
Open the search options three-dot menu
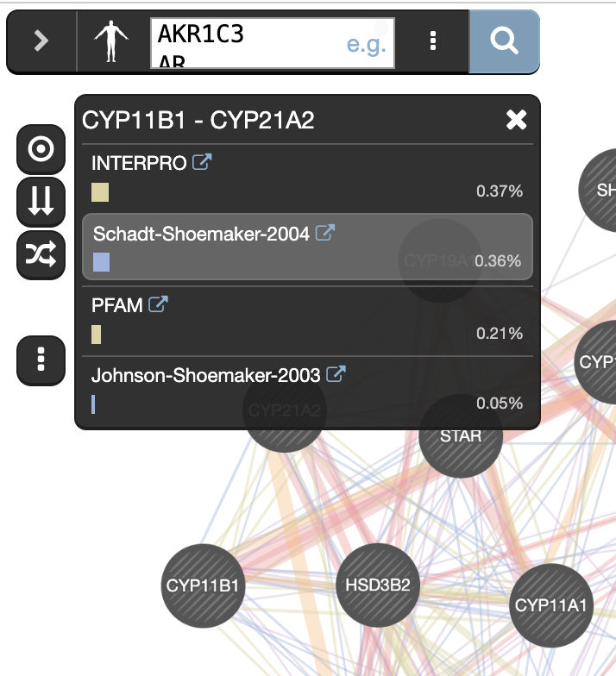[x=433, y=41]
